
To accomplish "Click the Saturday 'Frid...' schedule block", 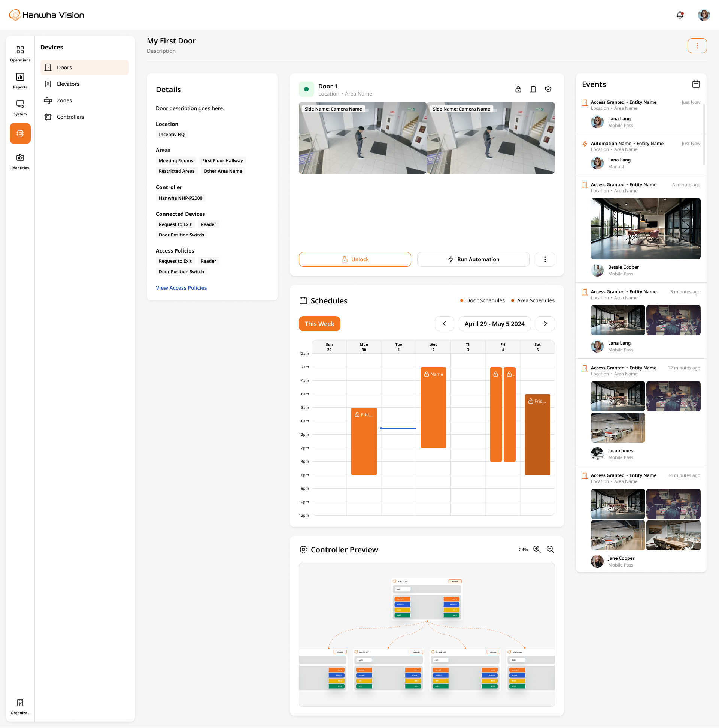I will [537, 435].
